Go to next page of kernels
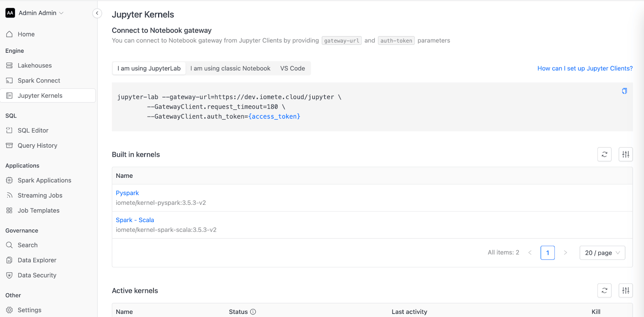The height and width of the screenshot is (317, 644). pyautogui.click(x=566, y=253)
